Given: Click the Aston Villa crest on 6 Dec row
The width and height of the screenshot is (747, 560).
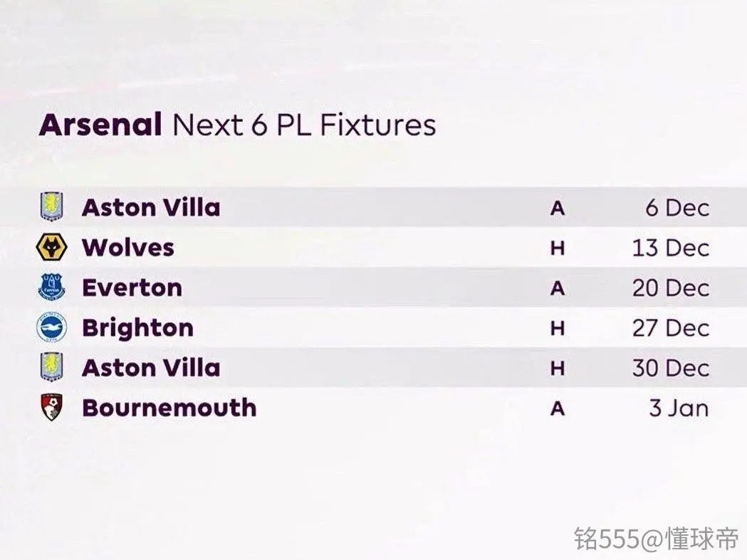Looking at the screenshot, I should [52, 206].
